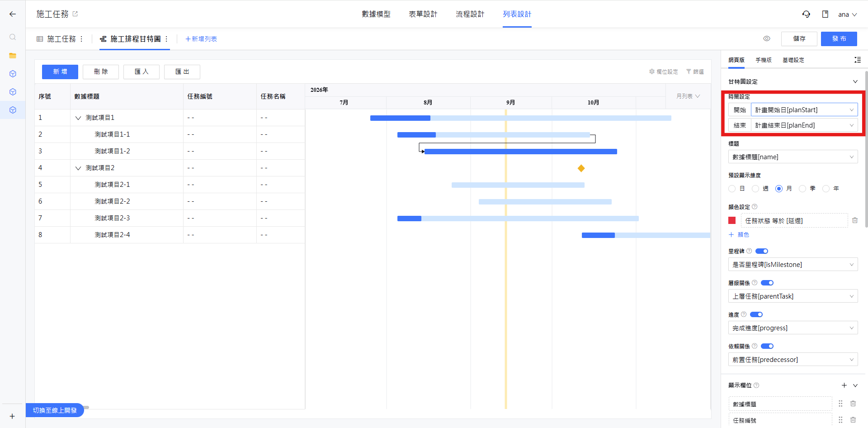Image resolution: width=868 pixels, height=428 pixels.
Task: Toggle the 依賴關係 switch
Action: [x=767, y=346]
